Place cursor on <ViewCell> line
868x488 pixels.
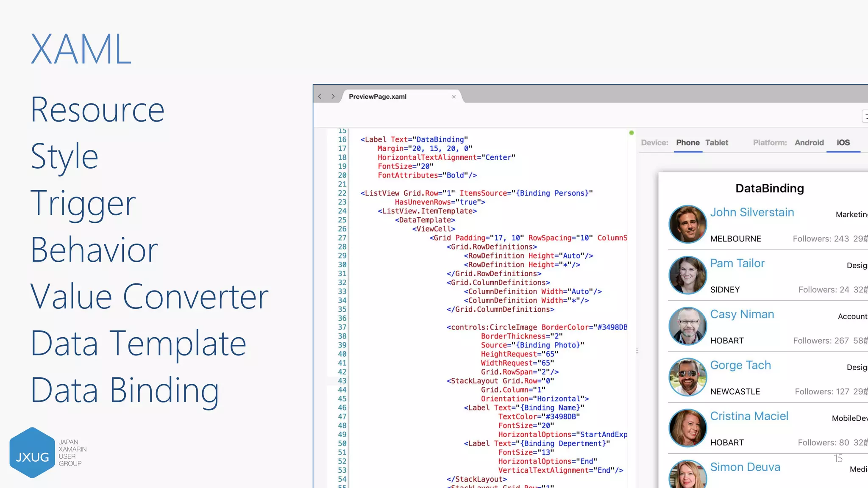coord(434,229)
